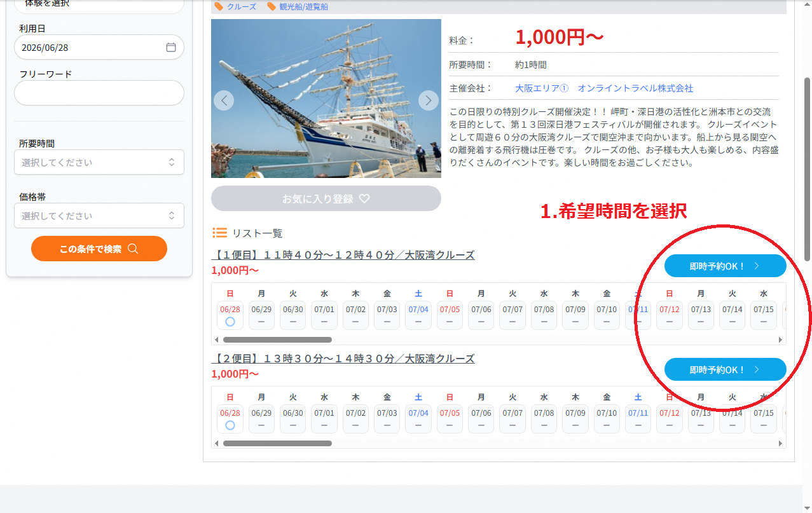
Task: Click 即時予約OK for 1便目 cruise
Action: tap(726, 266)
